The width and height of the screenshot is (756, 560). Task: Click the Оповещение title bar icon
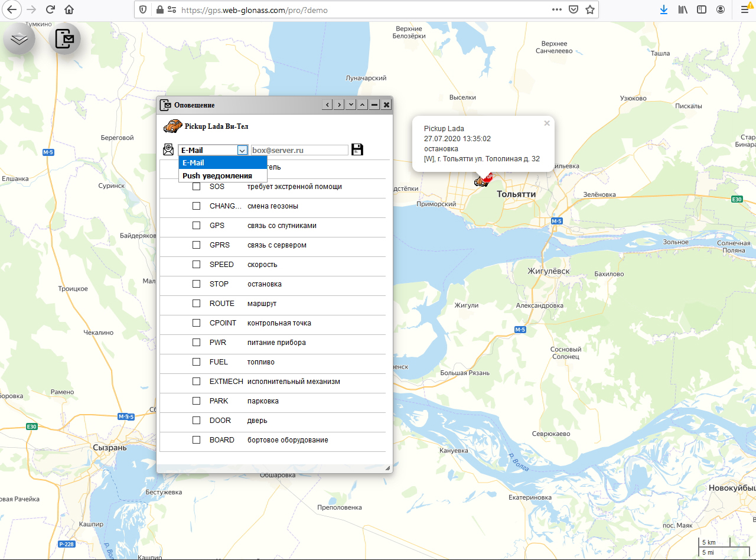(165, 105)
